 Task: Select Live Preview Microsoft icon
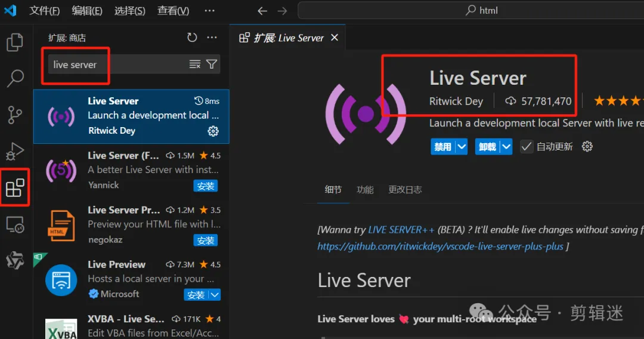(61, 281)
